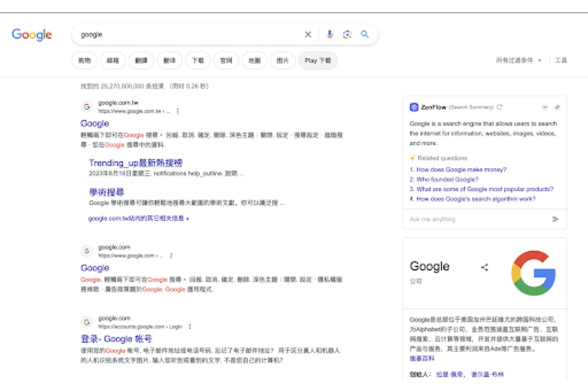
Task: Select the 官网 filter chip
Action: point(226,60)
